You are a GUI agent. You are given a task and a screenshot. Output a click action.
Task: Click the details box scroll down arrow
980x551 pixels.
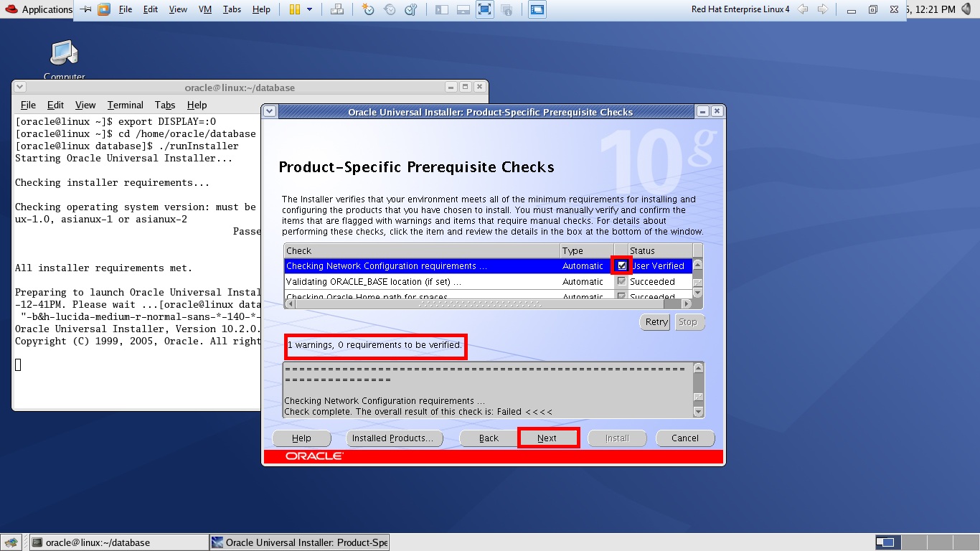(699, 411)
